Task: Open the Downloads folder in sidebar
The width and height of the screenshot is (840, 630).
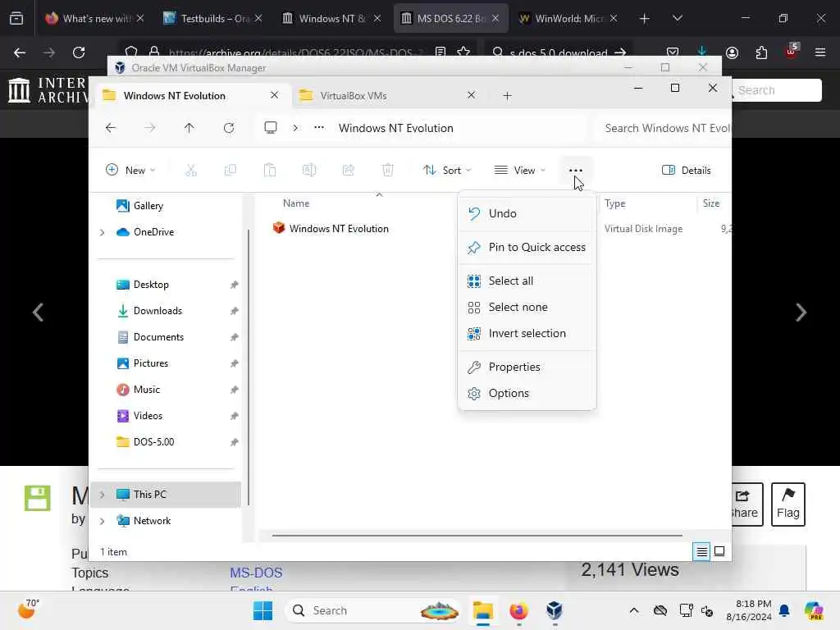Action: 157,311
